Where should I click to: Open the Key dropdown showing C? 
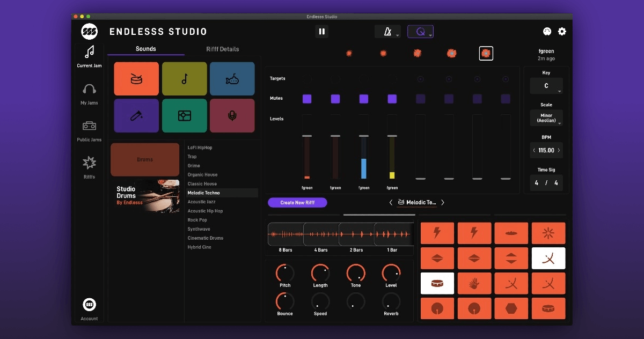546,86
